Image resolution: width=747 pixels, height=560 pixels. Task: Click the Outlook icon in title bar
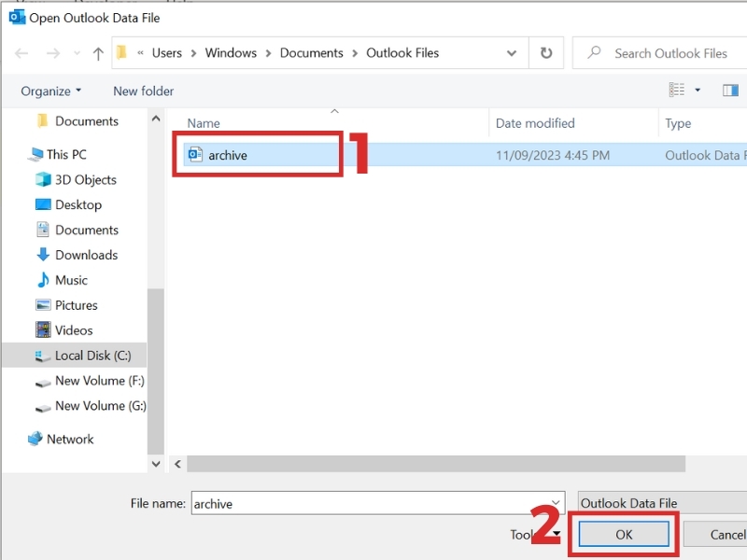click(x=17, y=17)
